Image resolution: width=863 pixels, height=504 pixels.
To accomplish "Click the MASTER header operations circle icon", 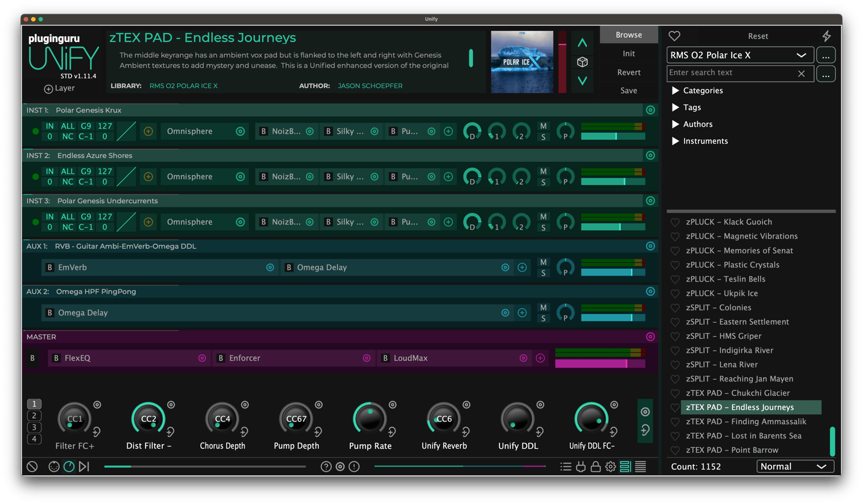I will (x=650, y=337).
